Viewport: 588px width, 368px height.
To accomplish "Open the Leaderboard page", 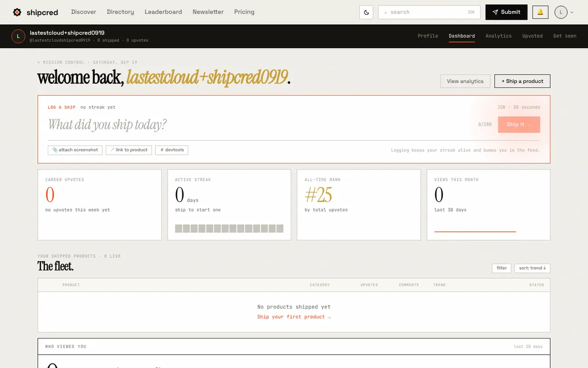I will pos(163,12).
